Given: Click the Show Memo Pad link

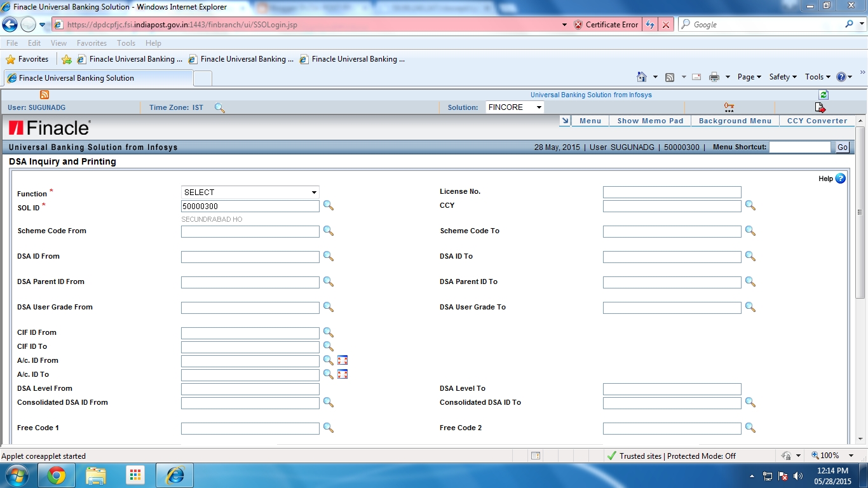Looking at the screenshot, I should (x=649, y=120).
